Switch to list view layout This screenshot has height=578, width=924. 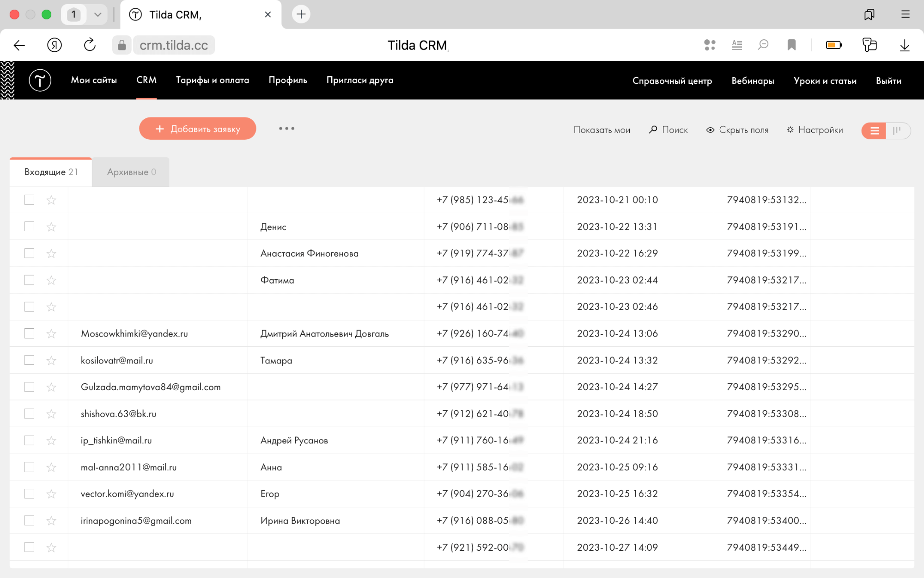pyautogui.click(x=874, y=130)
